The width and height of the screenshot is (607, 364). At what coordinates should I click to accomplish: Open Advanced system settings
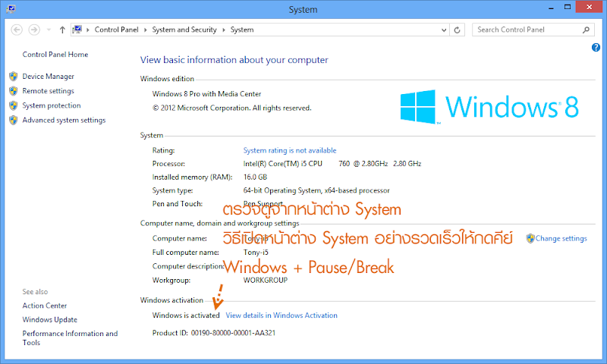[64, 121]
